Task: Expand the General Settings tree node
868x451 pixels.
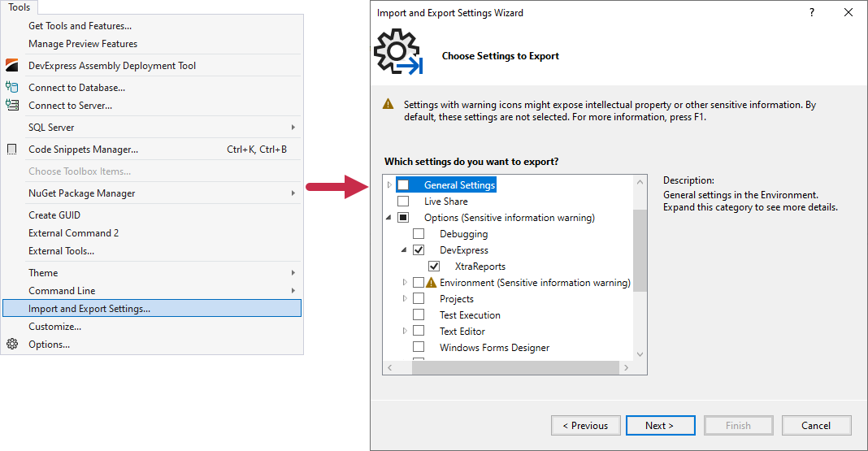Action: click(x=389, y=184)
